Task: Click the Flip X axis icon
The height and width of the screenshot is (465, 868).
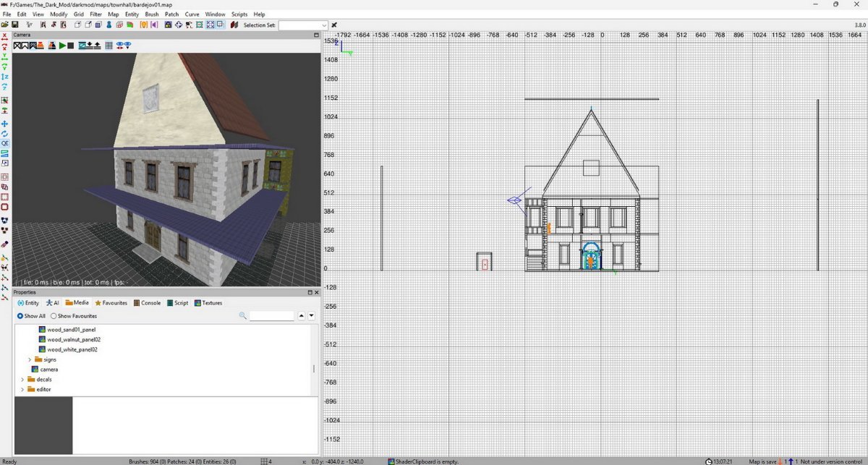Action: (x=5, y=35)
